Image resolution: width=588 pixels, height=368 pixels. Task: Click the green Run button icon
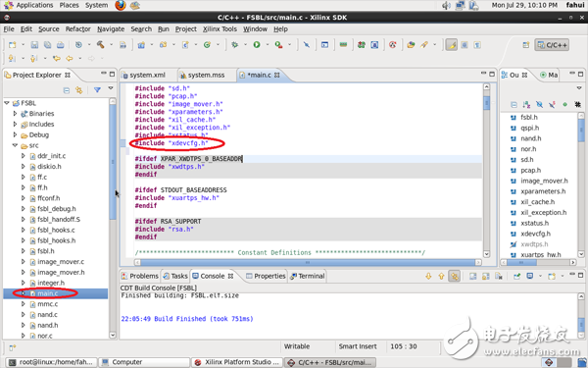257,45
